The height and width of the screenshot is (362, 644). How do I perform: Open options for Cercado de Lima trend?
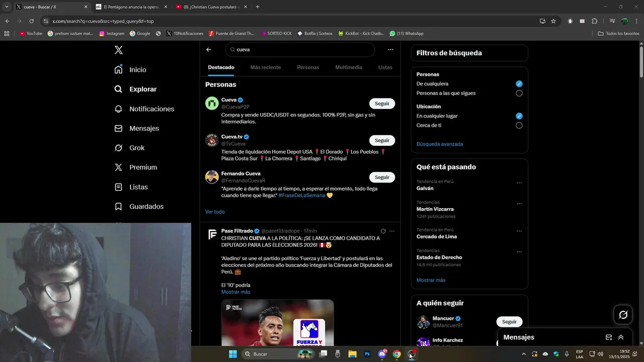point(519,231)
